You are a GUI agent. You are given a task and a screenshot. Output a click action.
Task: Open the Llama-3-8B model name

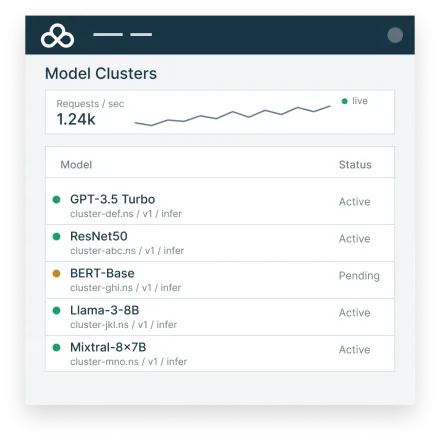105,310
